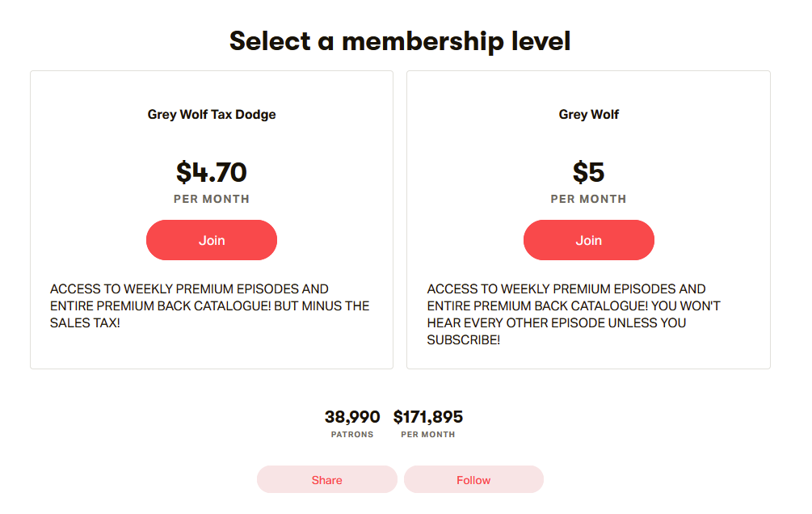Click the $4.70 price text
812x514 pixels.
[x=212, y=172]
